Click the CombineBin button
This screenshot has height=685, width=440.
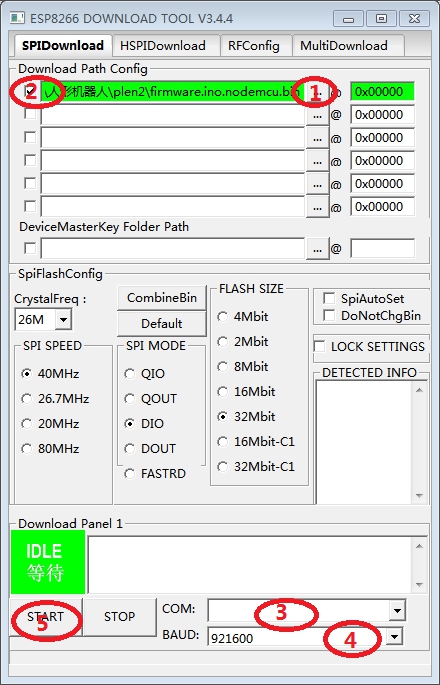coord(162,298)
